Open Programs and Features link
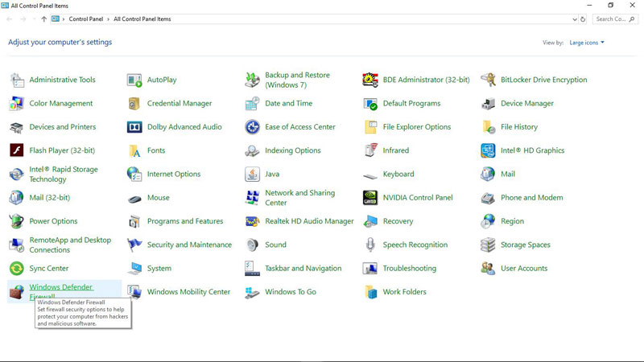This screenshot has height=362, width=644. pyautogui.click(x=185, y=221)
